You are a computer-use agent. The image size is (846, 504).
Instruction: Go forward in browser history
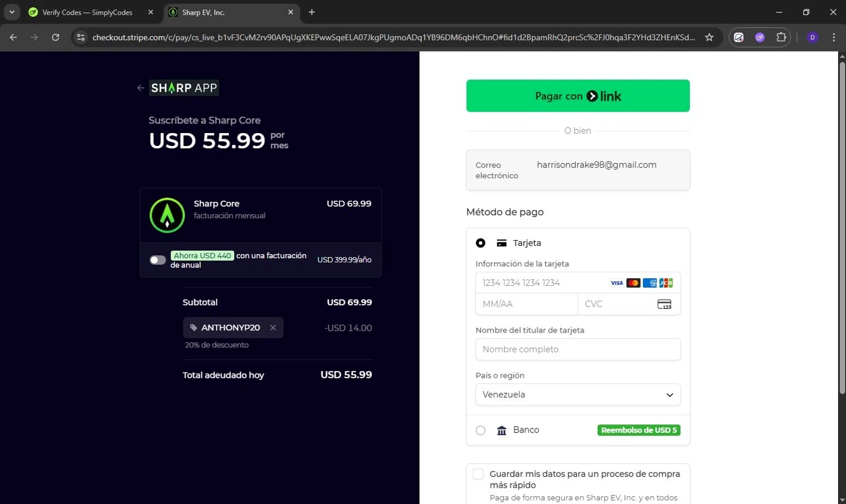point(34,37)
